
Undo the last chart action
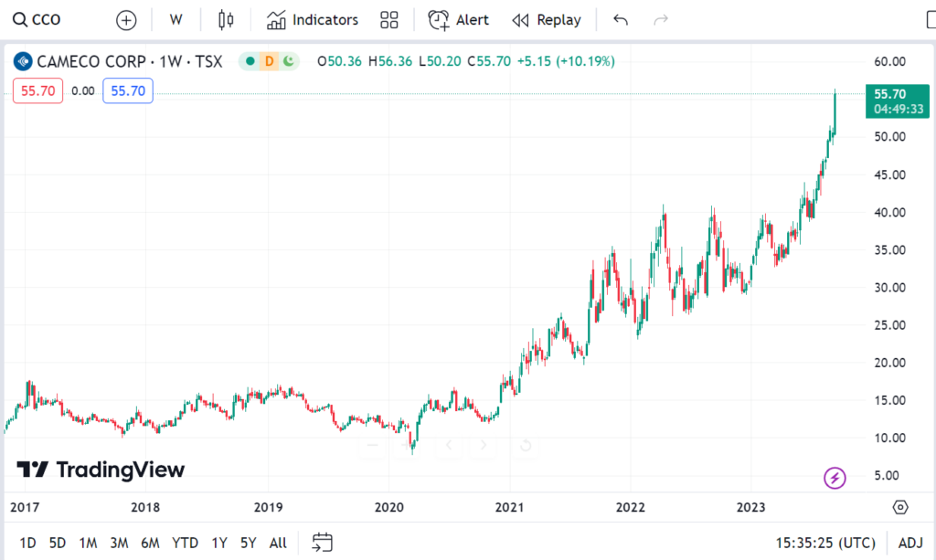pos(621,20)
